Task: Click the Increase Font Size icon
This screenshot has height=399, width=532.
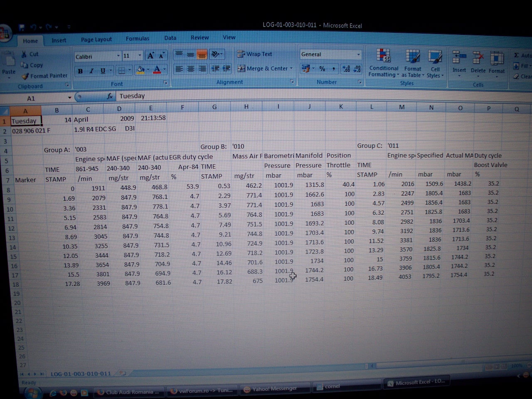Action: click(x=151, y=56)
